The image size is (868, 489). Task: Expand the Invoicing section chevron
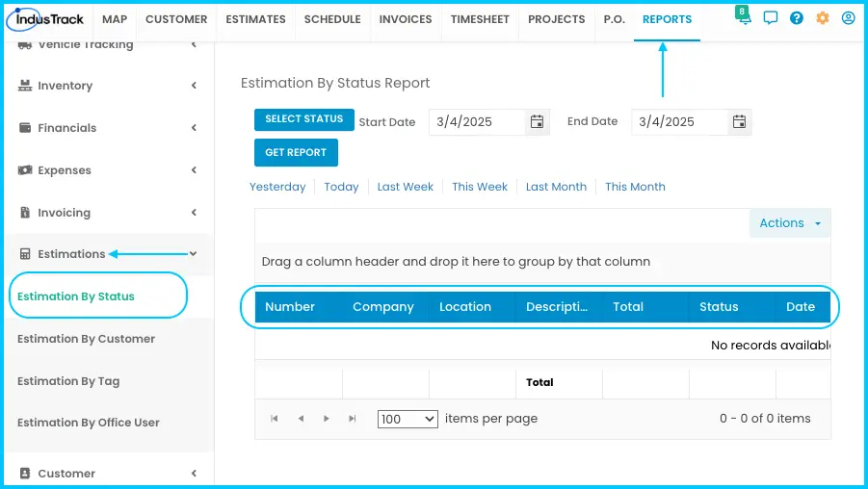pos(194,213)
